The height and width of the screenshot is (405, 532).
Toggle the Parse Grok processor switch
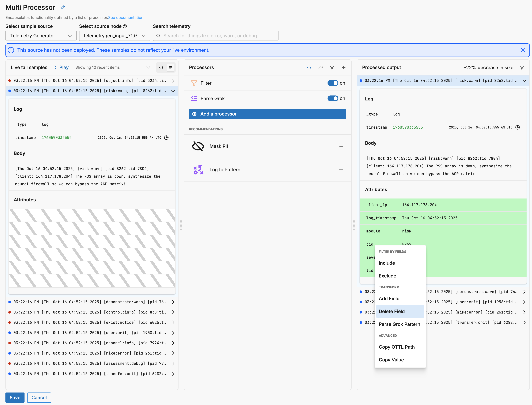pos(333,98)
